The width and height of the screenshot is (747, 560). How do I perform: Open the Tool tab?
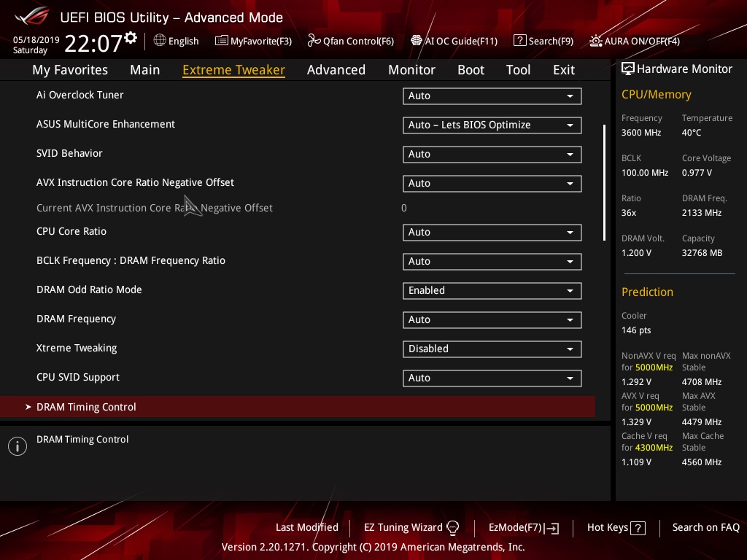tap(519, 70)
